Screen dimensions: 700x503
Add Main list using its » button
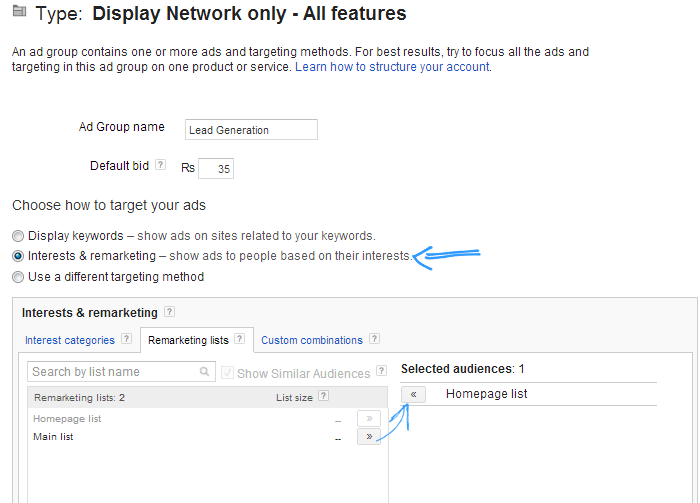[369, 436]
